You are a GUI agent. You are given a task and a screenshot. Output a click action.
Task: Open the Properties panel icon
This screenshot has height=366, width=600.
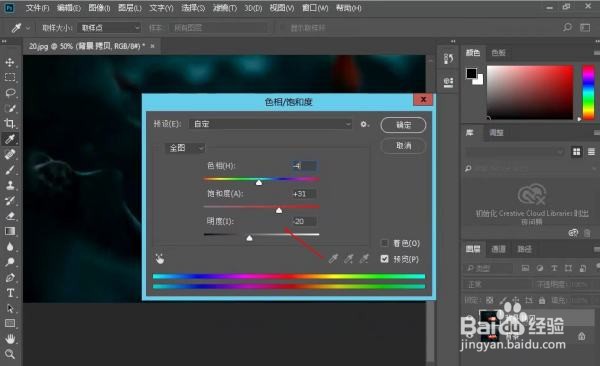(448, 82)
